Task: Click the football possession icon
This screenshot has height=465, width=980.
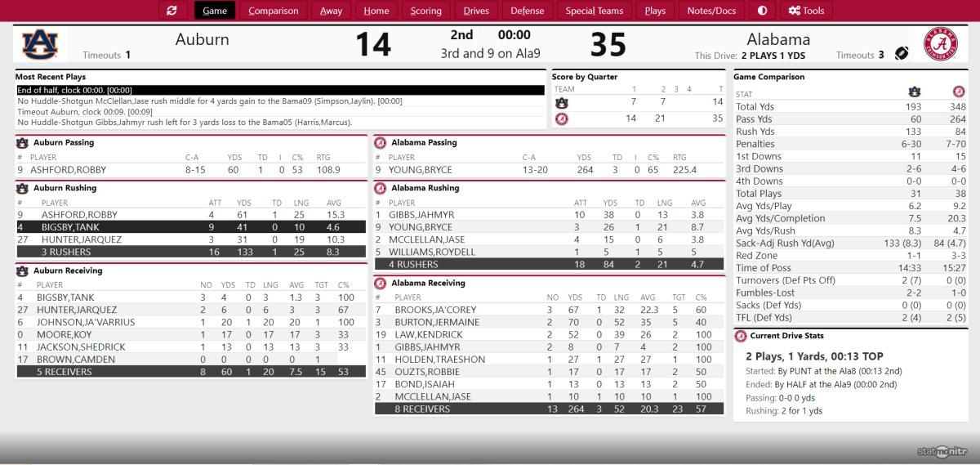Action: pos(902,53)
